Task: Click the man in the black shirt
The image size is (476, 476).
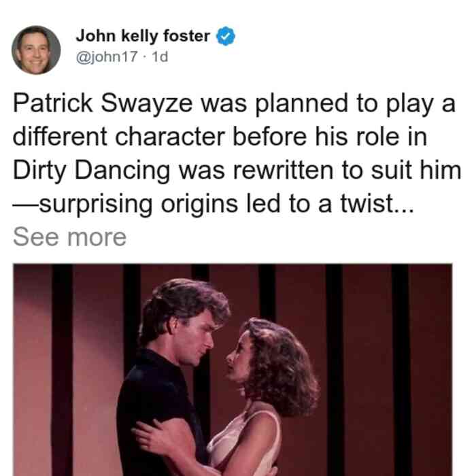Action: (170, 379)
